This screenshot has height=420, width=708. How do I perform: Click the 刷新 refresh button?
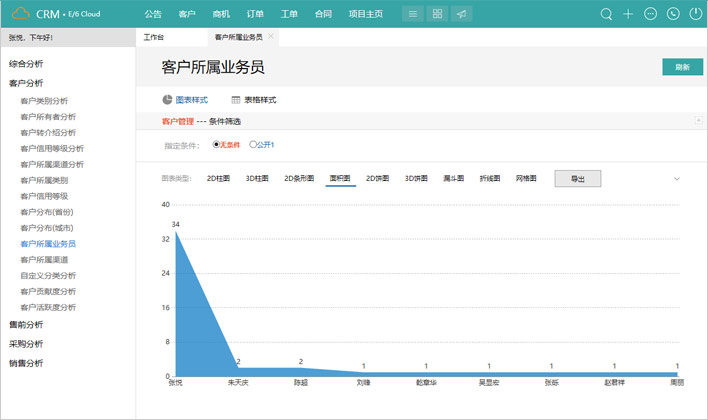682,67
